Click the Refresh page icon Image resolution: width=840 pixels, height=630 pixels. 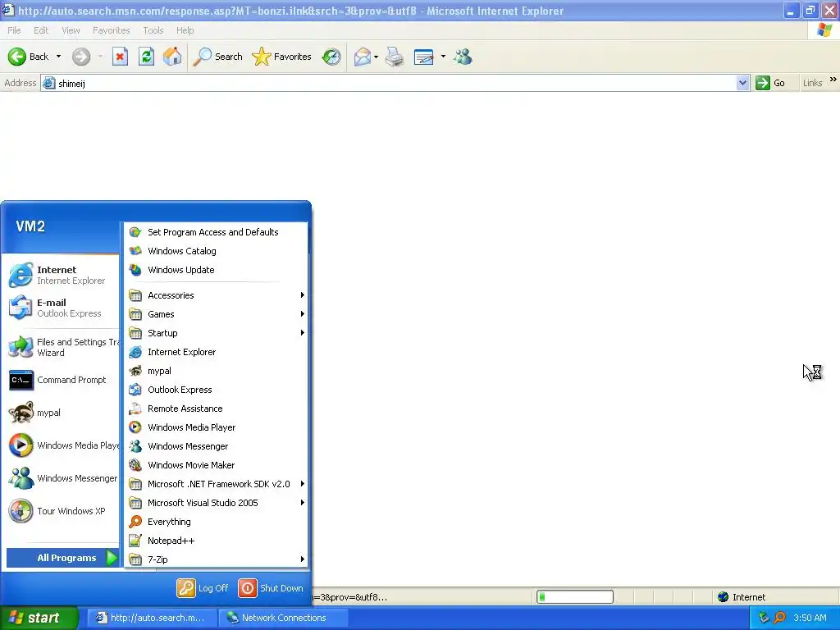coord(146,57)
